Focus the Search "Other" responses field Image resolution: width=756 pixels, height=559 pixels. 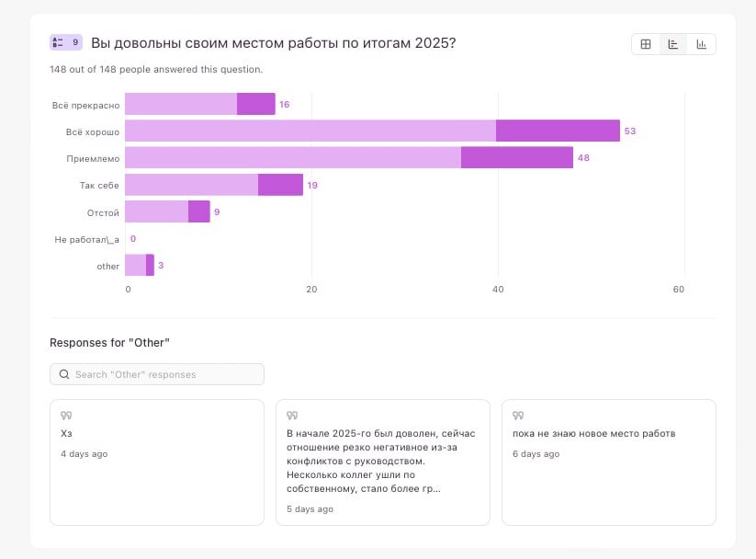pyautogui.click(x=165, y=374)
